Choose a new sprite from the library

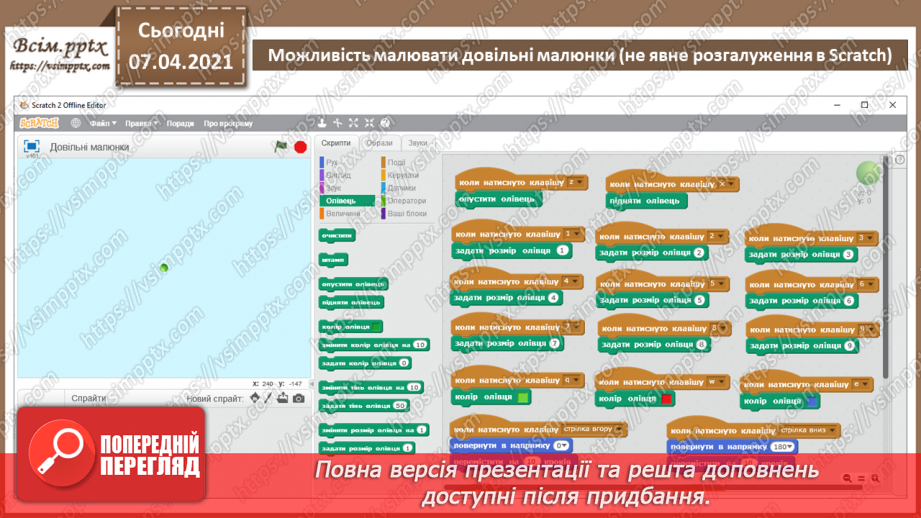254,398
